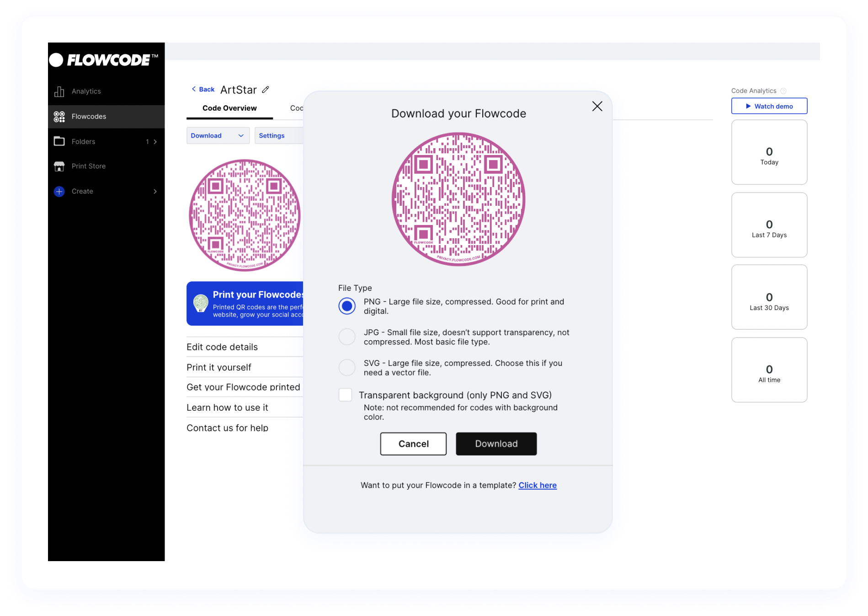Open Flowcodes in the sidebar menu
This screenshot has width=868, height=616.
(106, 117)
